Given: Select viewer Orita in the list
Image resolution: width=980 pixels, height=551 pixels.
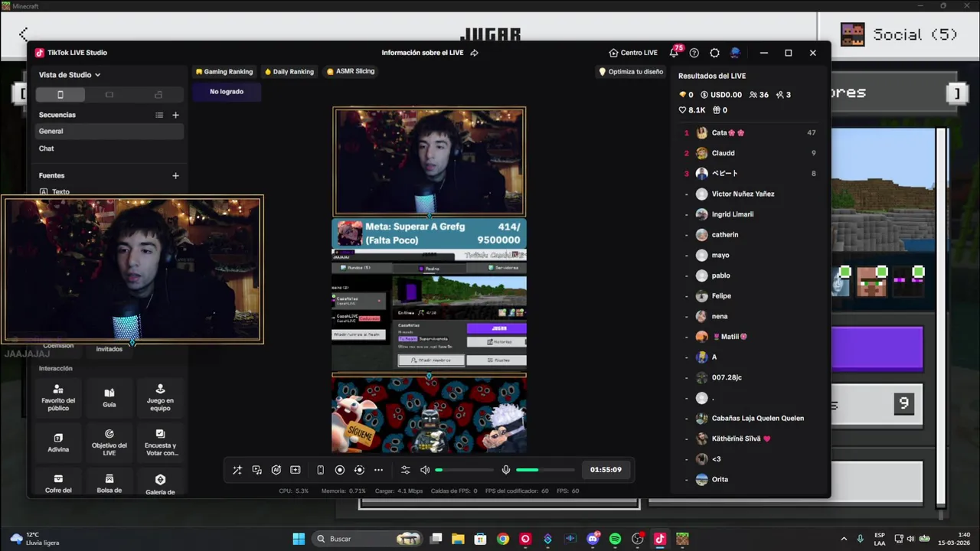Looking at the screenshot, I should coord(750,479).
